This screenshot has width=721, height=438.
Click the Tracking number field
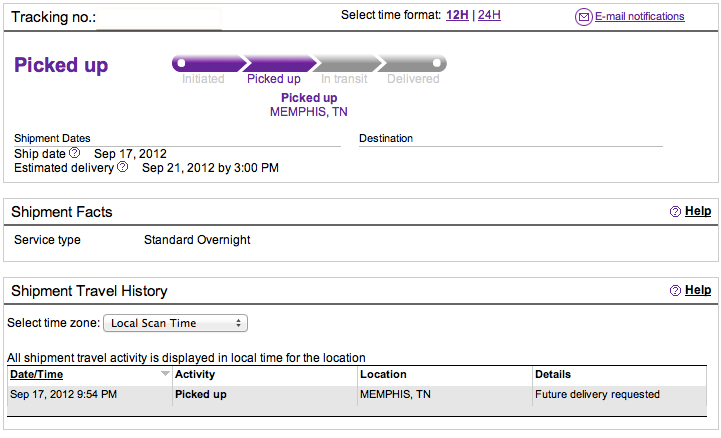click(x=159, y=18)
